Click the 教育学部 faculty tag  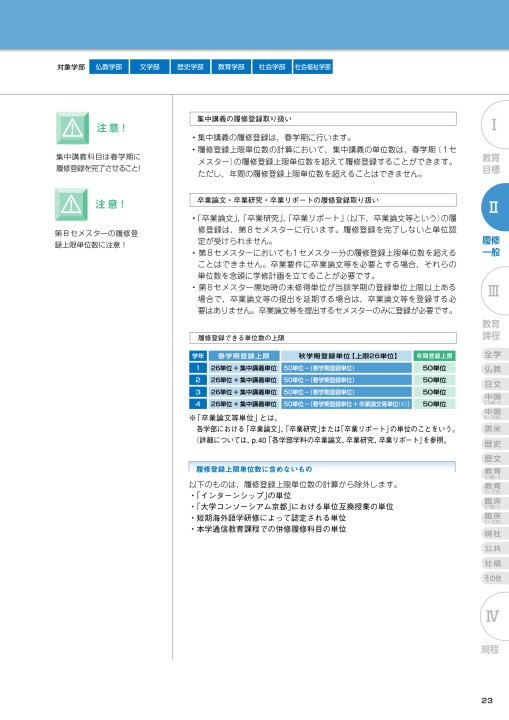click(x=232, y=67)
